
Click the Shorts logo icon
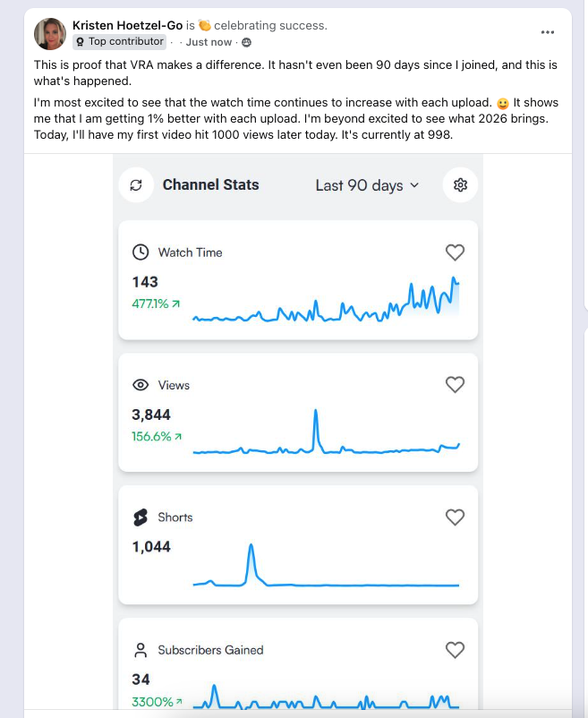tap(141, 517)
